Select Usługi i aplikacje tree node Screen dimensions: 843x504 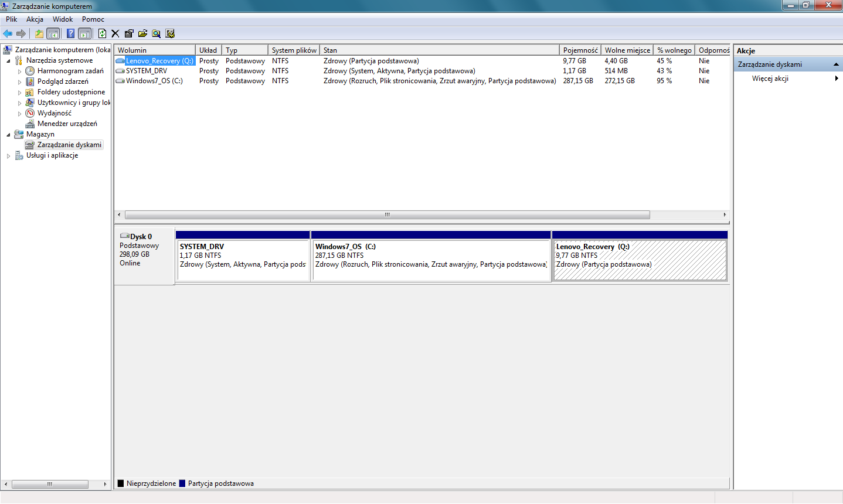tap(52, 155)
